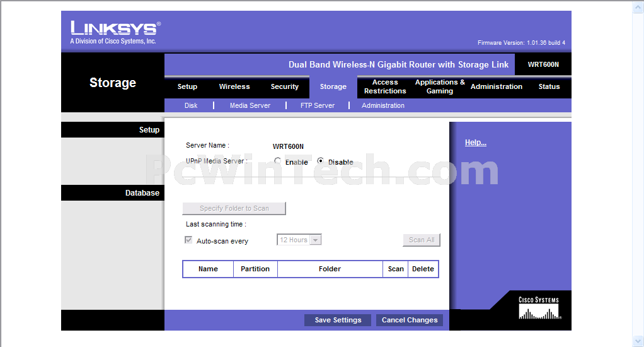Select the Storage tab
The width and height of the screenshot is (644, 347).
coord(333,87)
